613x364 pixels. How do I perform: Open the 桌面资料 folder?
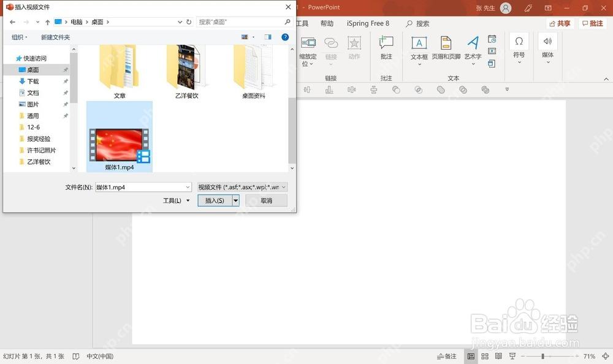[x=253, y=72]
